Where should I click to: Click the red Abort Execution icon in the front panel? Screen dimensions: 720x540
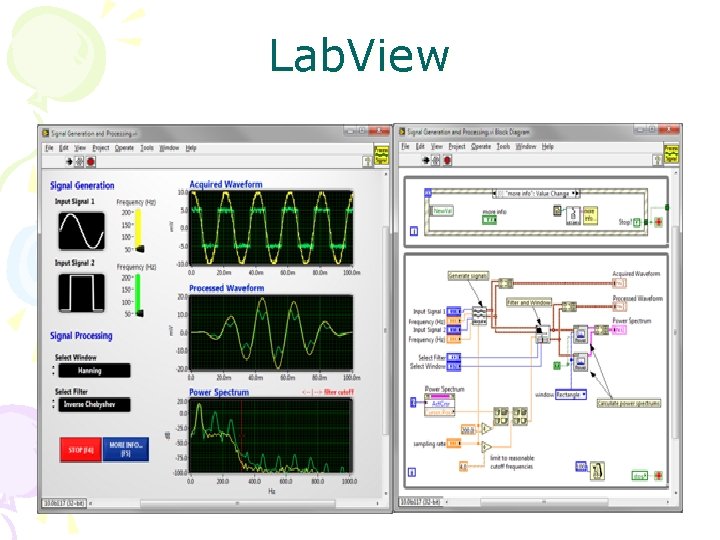[x=91, y=161]
